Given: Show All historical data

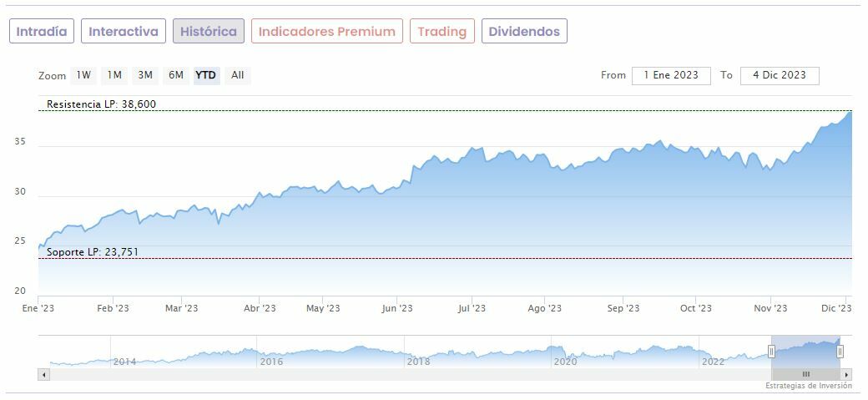Looking at the screenshot, I should 238,75.
